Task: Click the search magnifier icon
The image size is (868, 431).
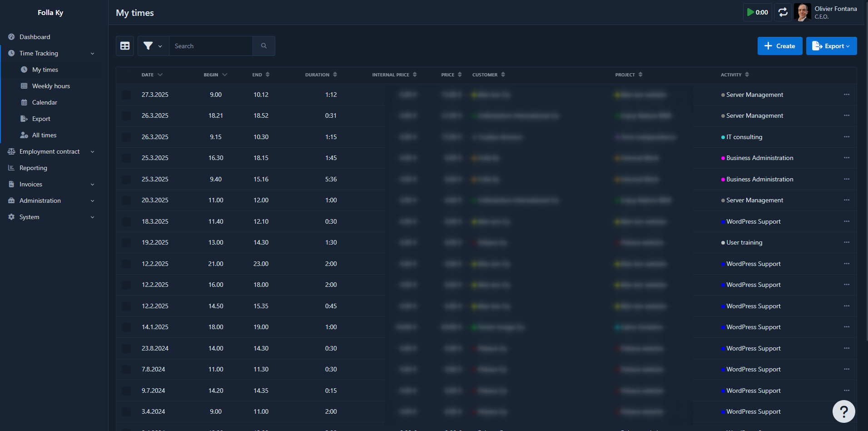Action: (264, 46)
